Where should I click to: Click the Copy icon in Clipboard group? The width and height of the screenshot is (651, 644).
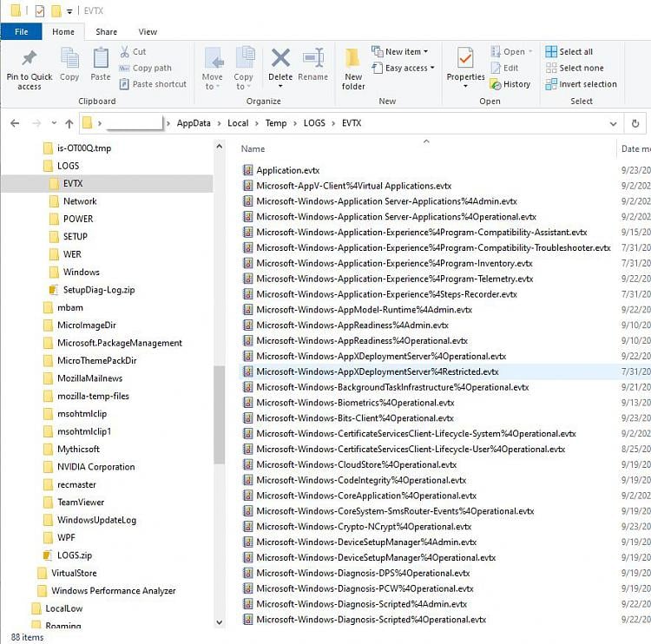[x=69, y=58]
